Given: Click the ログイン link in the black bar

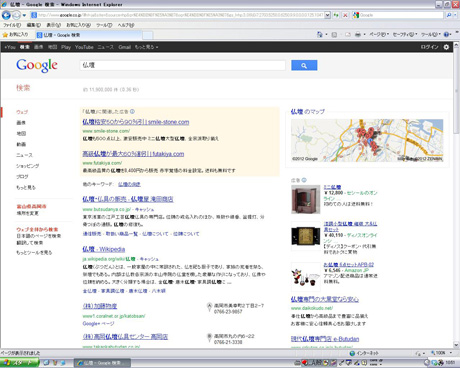Looking at the screenshot, I should click(x=429, y=47).
